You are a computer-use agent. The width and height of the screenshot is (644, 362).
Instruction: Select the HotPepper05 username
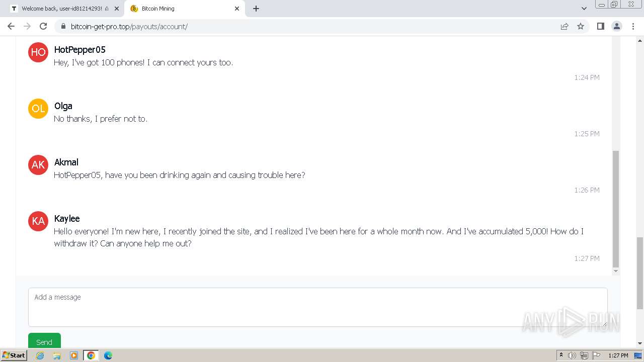(80, 50)
